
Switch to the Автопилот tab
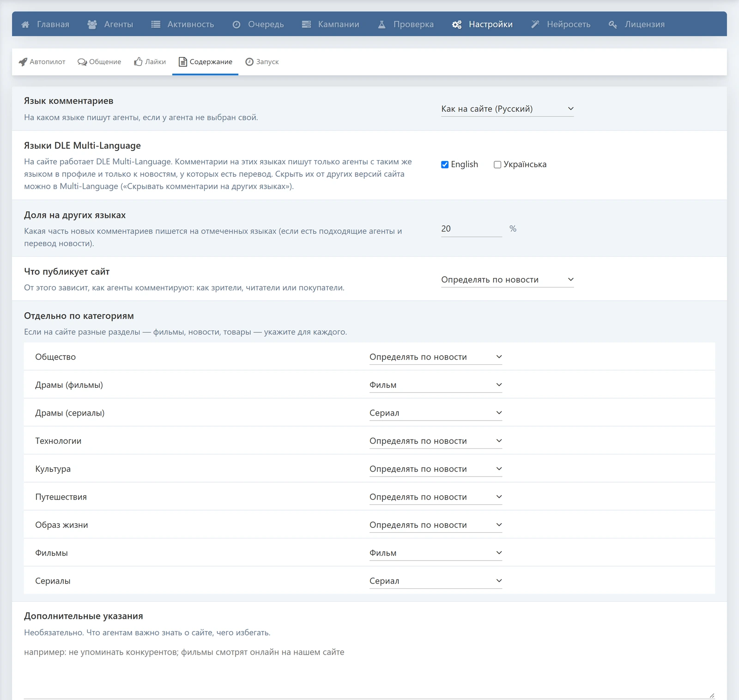[x=42, y=62]
